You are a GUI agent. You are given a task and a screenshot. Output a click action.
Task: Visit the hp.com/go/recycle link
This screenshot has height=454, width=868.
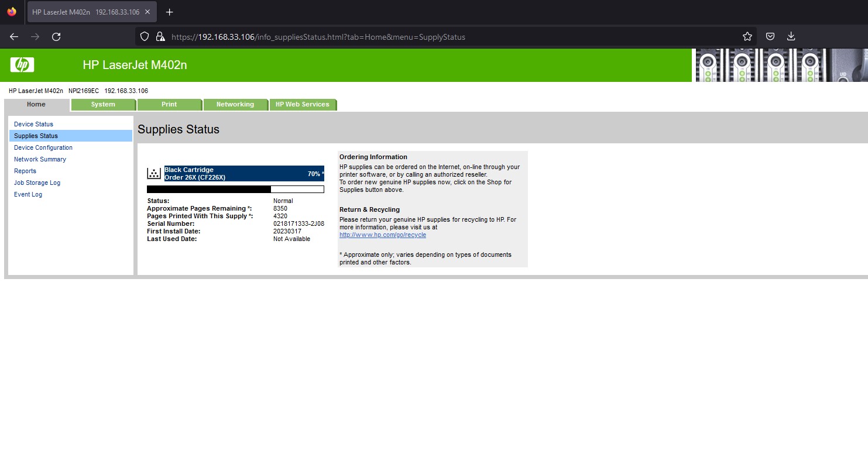[x=383, y=235]
